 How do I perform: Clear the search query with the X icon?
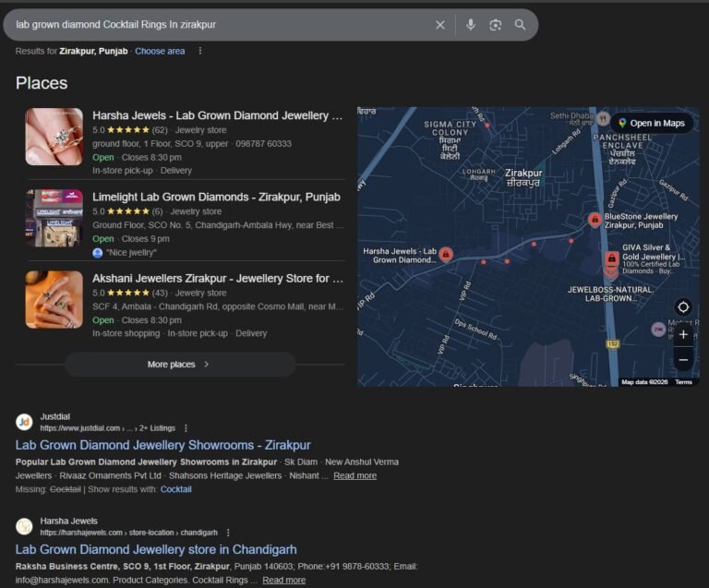[440, 25]
